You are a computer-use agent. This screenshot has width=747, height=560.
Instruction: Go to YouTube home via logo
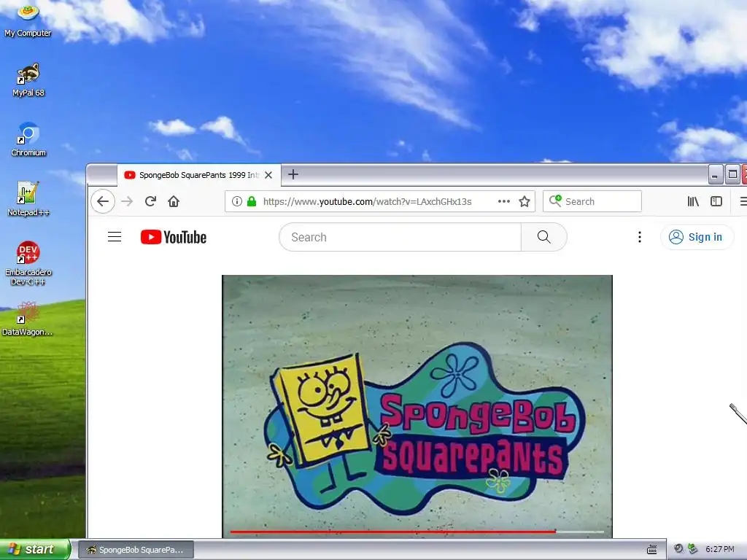tap(174, 237)
